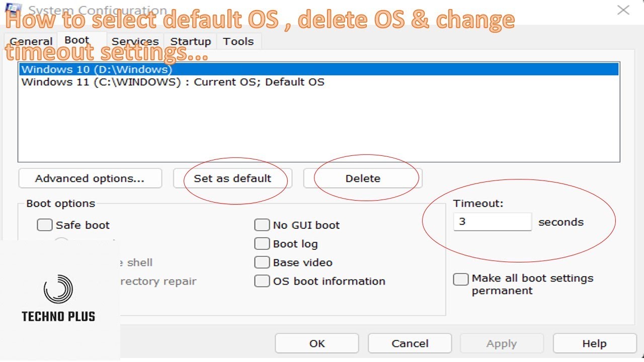Open Advanced options for boot
This screenshot has height=362, width=644.
[90, 178]
